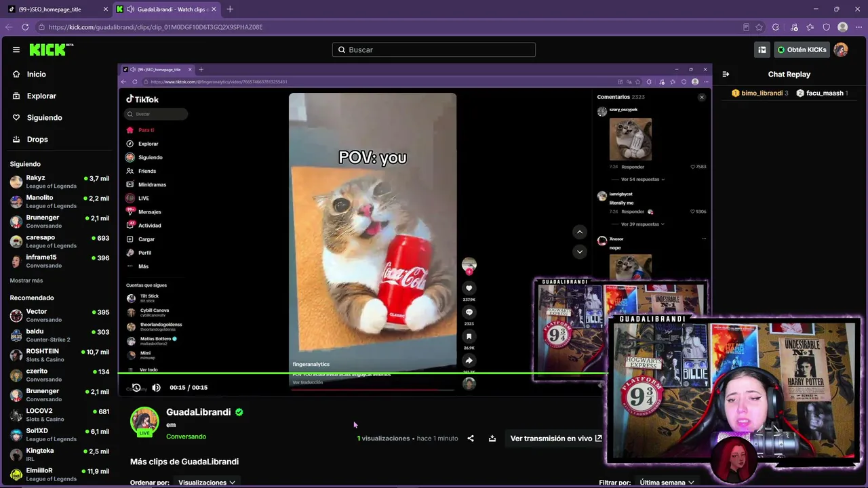View site information via the lock icon
Viewport: 868px width, 488px height.
coord(41,27)
